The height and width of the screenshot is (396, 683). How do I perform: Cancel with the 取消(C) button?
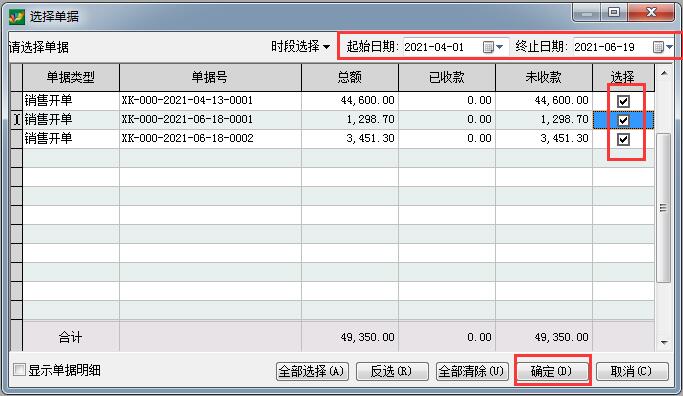coord(632,371)
